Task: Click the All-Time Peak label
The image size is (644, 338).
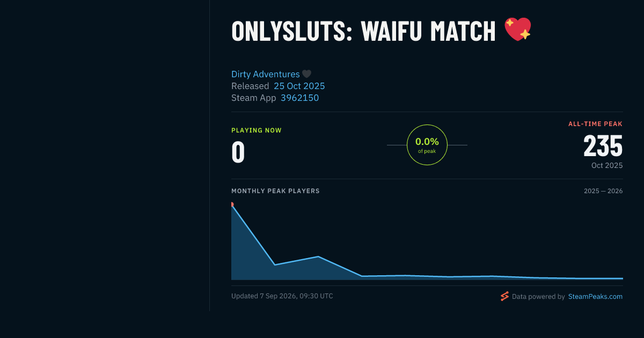Action: pos(596,124)
